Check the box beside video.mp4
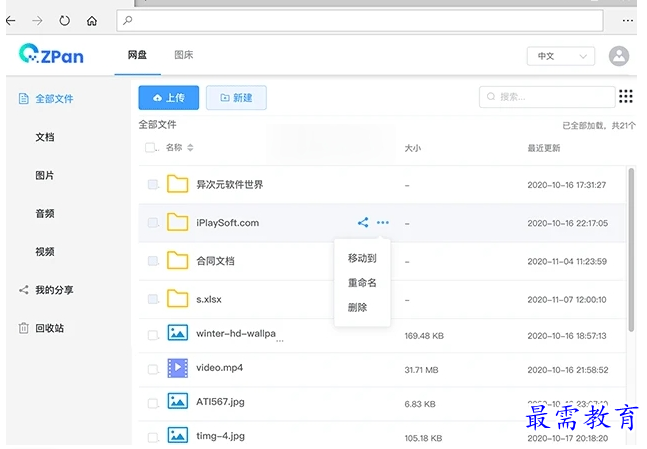The width and height of the screenshot is (647, 449). pos(153,368)
